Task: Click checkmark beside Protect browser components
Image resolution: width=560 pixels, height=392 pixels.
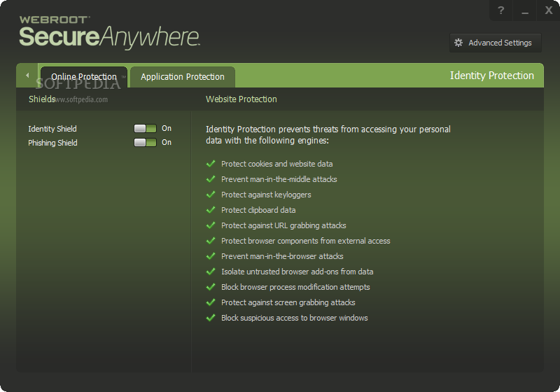Action: click(x=211, y=240)
